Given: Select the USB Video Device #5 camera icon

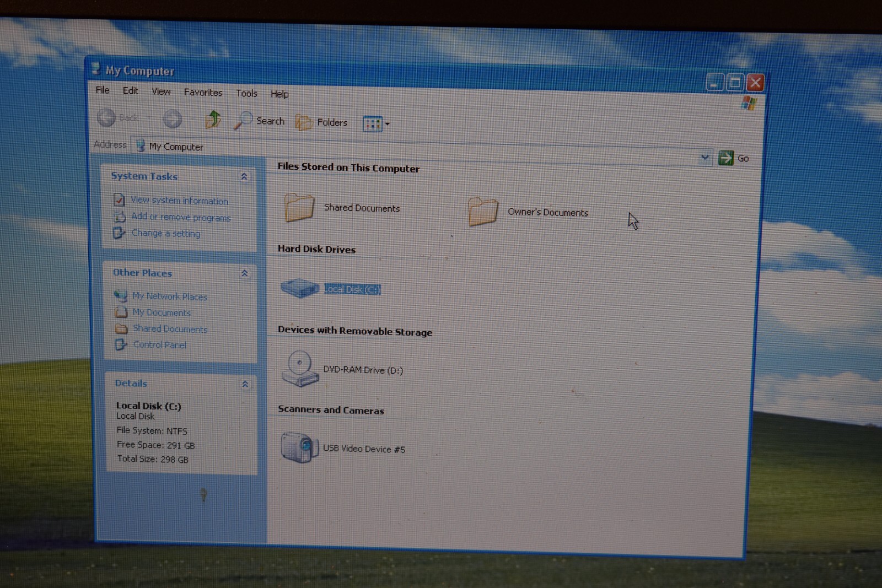Looking at the screenshot, I should (299, 447).
